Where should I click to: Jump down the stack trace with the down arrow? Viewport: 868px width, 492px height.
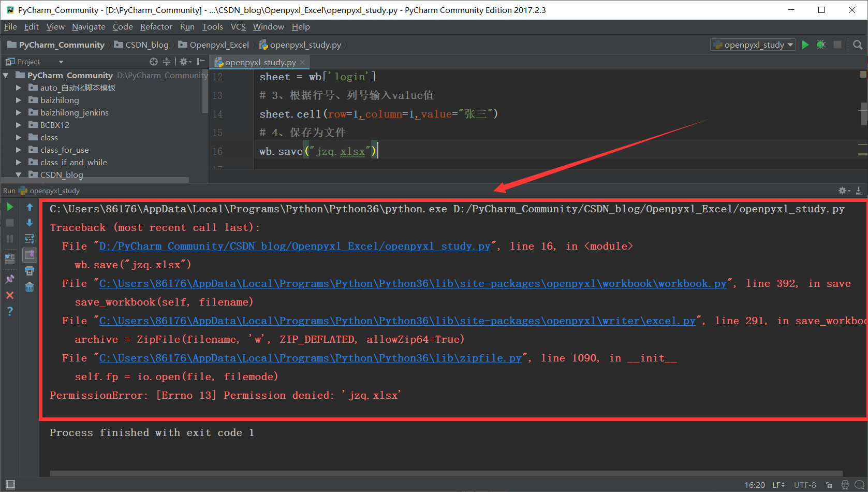30,223
